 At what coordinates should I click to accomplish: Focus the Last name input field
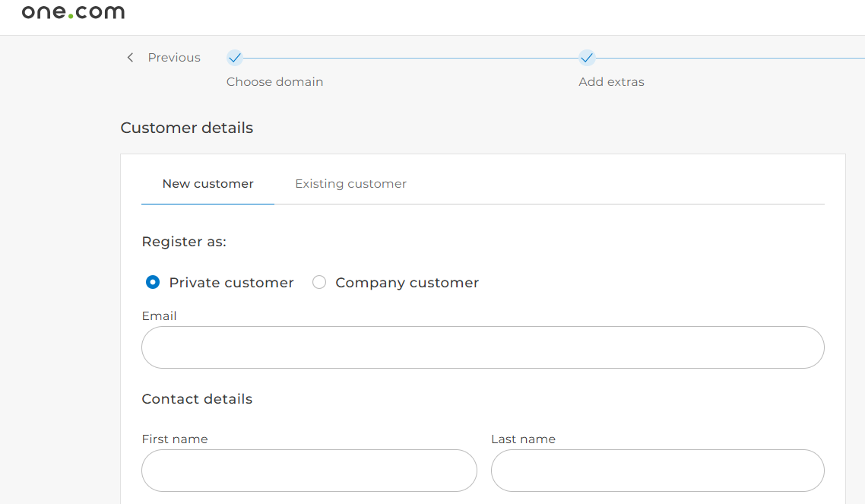pos(657,471)
